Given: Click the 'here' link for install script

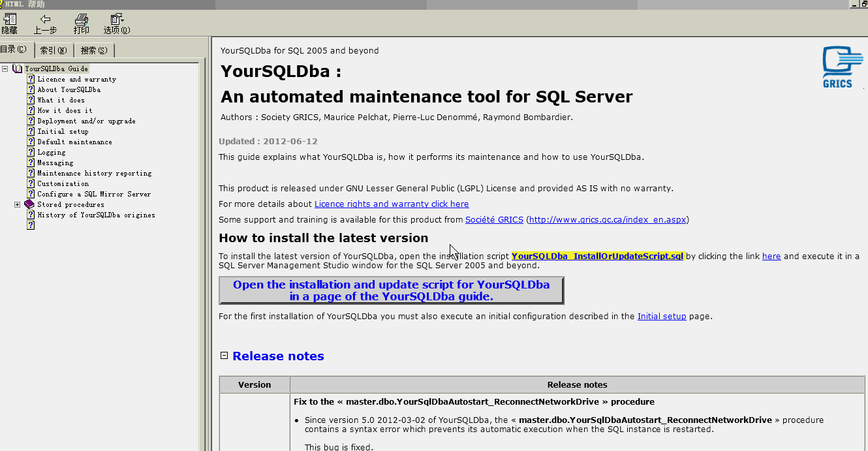Looking at the screenshot, I should click(771, 256).
